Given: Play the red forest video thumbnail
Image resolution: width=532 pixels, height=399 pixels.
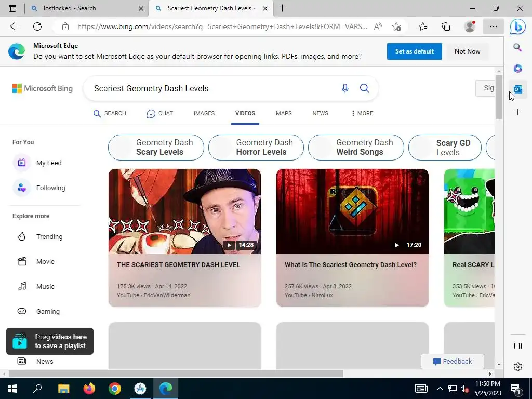Looking at the screenshot, I should [x=353, y=211].
